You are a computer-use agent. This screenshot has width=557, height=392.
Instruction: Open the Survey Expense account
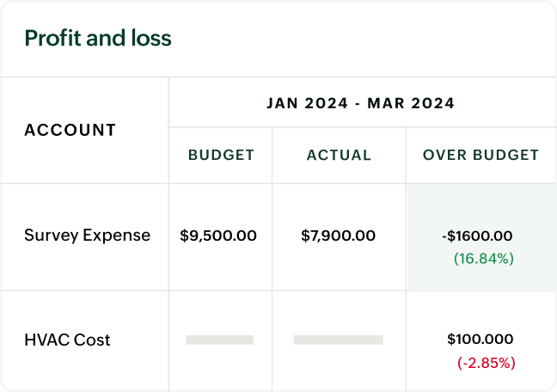click(x=87, y=236)
